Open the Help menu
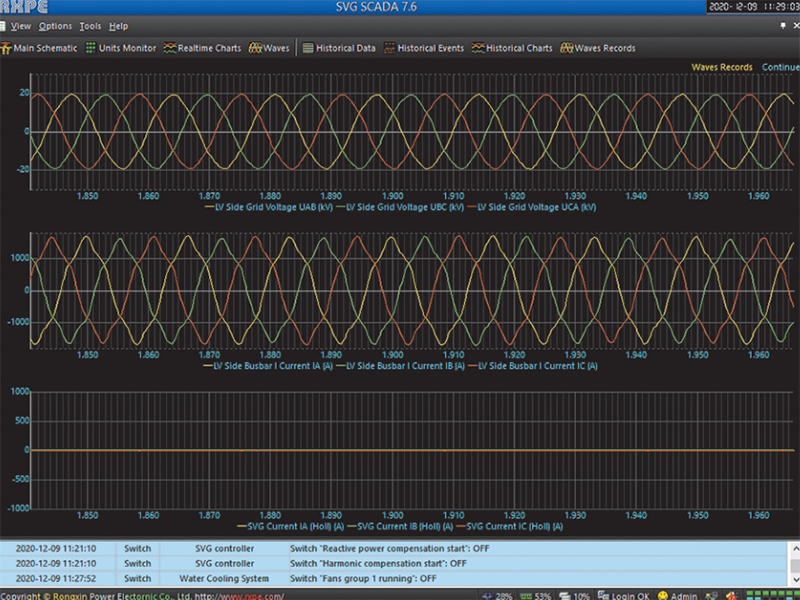This screenshot has height=600, width=800. click(x=118, y=26)
